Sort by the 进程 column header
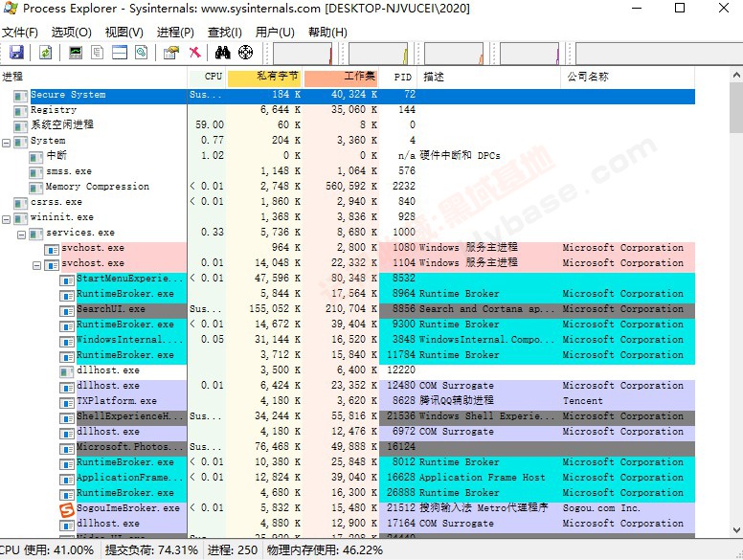 coord(94,77)
